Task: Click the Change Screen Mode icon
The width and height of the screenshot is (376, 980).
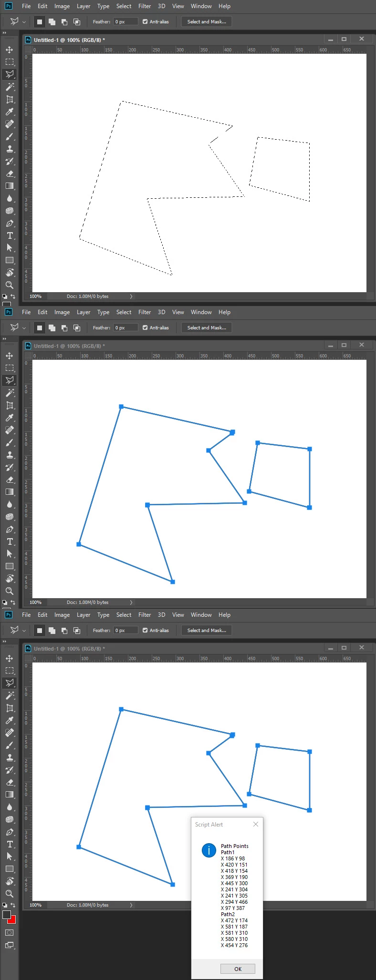Action: 9,945
